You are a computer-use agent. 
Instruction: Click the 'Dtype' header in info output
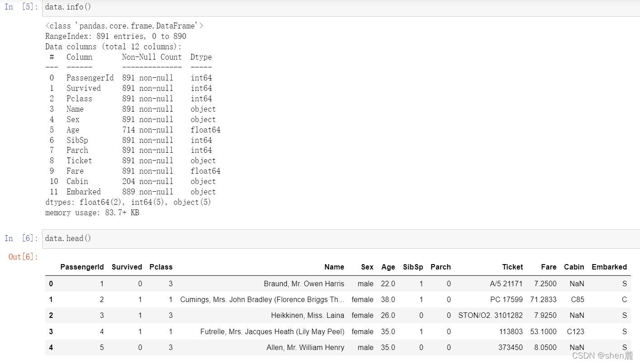pos(201,57)
